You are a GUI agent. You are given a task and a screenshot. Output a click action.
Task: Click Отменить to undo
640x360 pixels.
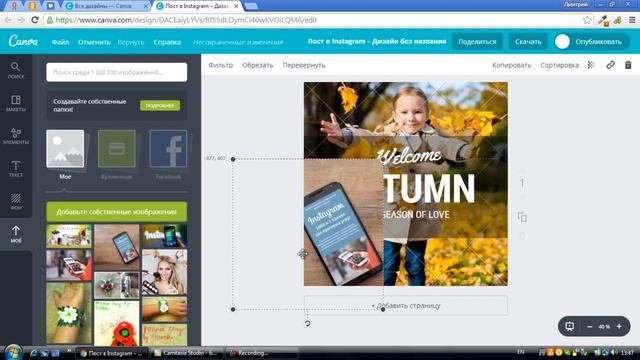point(94,42)
